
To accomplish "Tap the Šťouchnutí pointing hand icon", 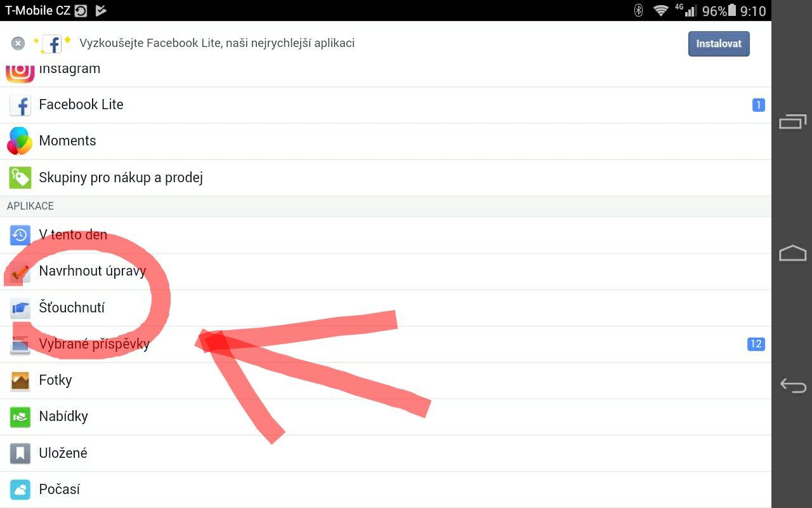I will 20,308.
